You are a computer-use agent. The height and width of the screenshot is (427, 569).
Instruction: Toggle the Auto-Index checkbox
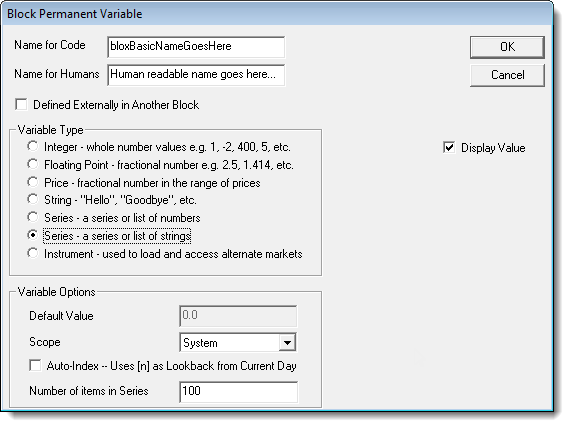(35, 365)
